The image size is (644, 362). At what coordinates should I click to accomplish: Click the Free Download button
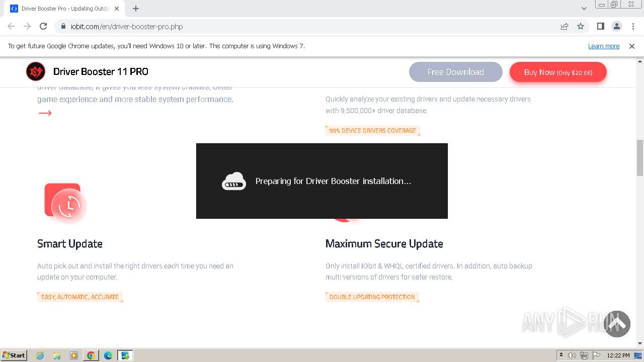point(455,72)
